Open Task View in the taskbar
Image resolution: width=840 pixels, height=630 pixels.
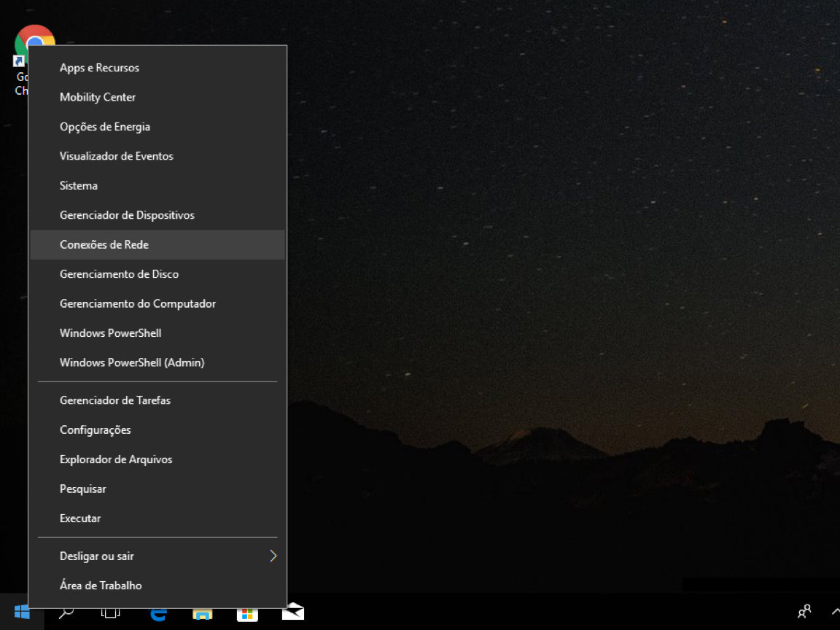[110, 612]
